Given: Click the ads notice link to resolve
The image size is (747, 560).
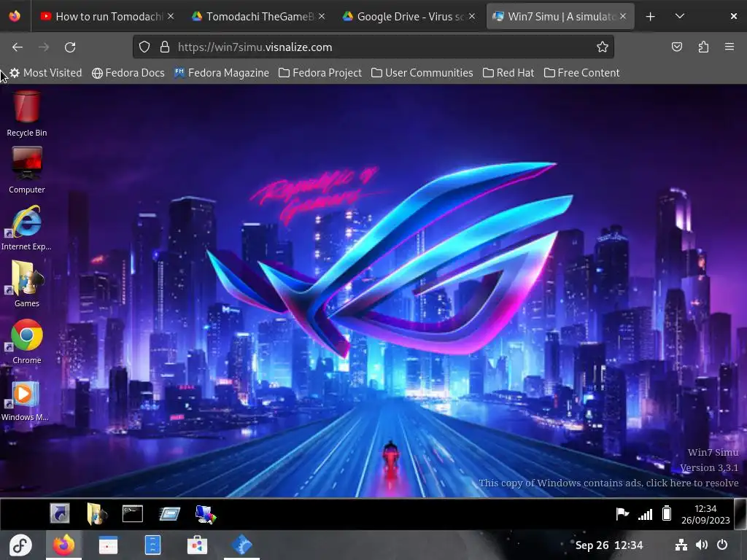Looking at the screenshot, I should (x=608, y=483).
